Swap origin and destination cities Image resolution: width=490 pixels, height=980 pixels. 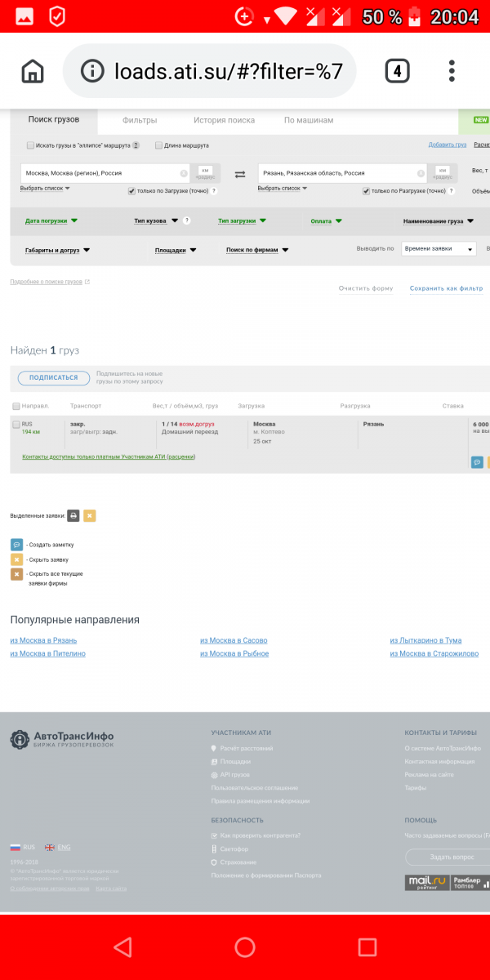click(240, 174)
